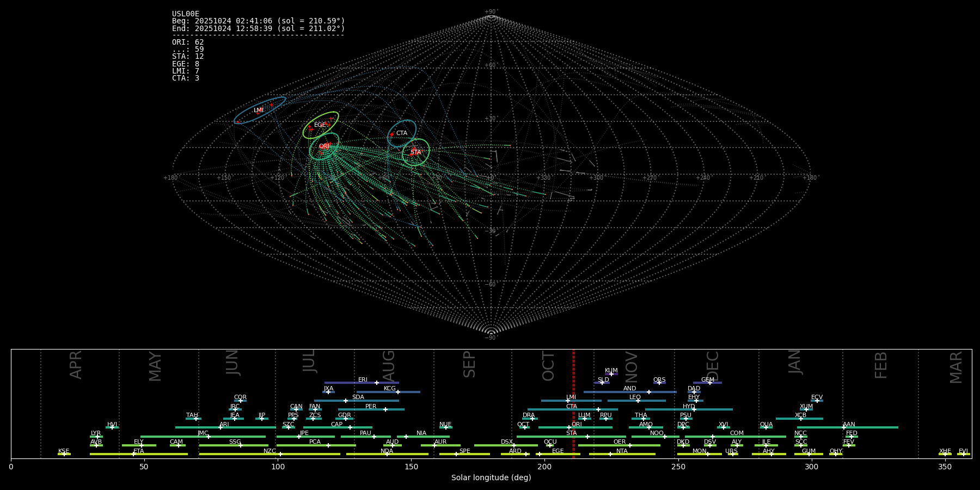Click the URS shower label in timeline

(x=731, y=451)
